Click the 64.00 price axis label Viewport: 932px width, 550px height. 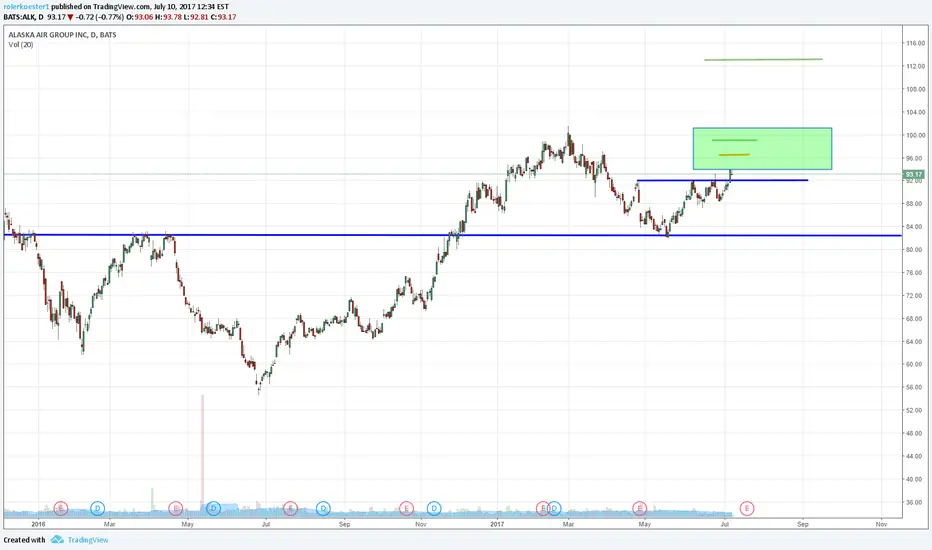point(915,341)
